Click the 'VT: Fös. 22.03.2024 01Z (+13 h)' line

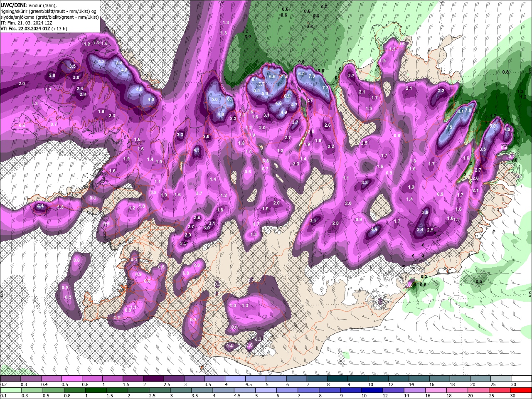(34, 29)
